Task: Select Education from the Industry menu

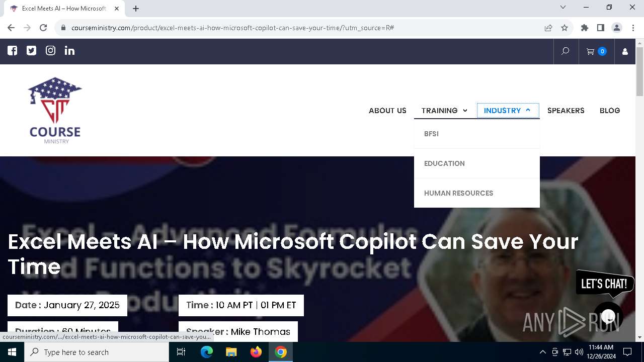Action: point(477,163)
